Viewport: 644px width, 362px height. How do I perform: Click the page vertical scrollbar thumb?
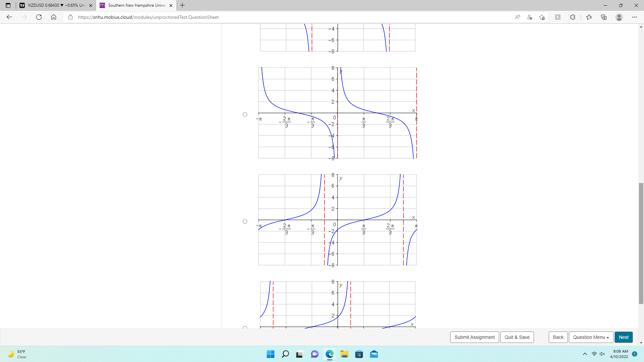[x=641, y=243]
